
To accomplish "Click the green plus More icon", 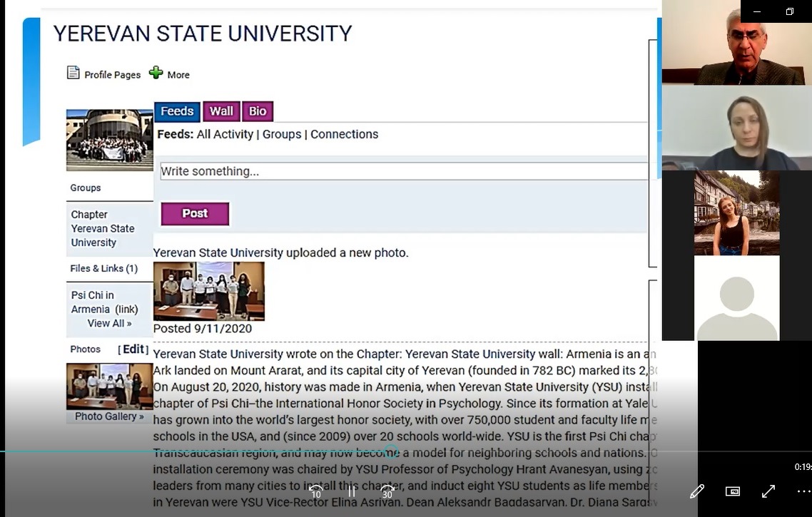I will click(156, 73).
